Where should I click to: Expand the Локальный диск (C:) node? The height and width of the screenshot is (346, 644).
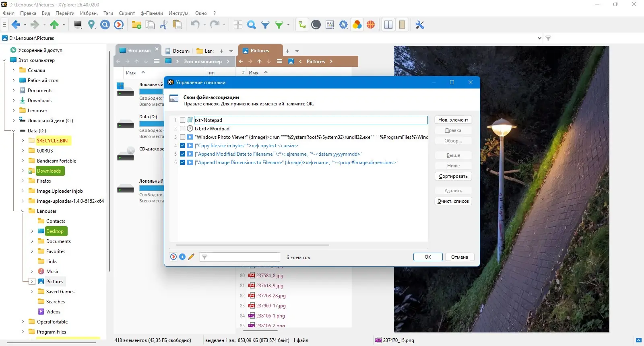14,121
